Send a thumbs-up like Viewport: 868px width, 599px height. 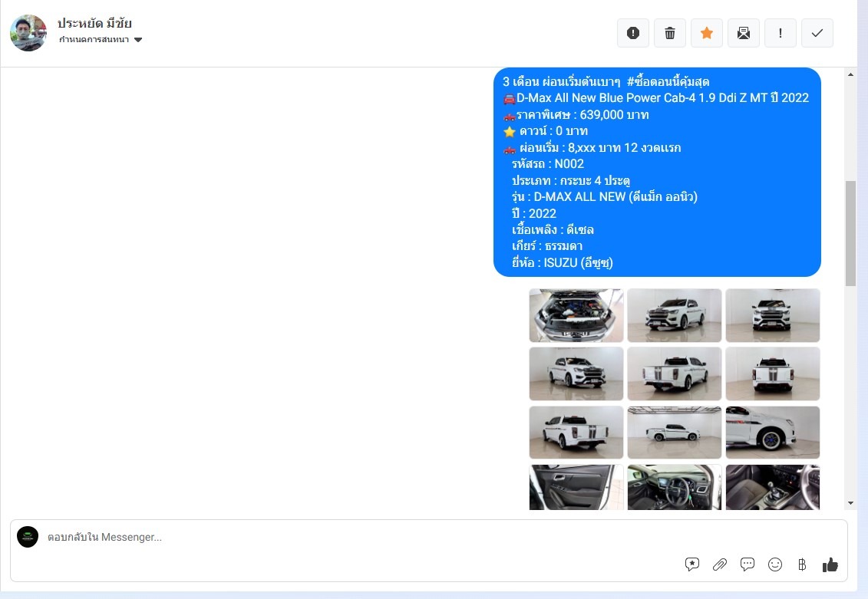pos(830,564)
